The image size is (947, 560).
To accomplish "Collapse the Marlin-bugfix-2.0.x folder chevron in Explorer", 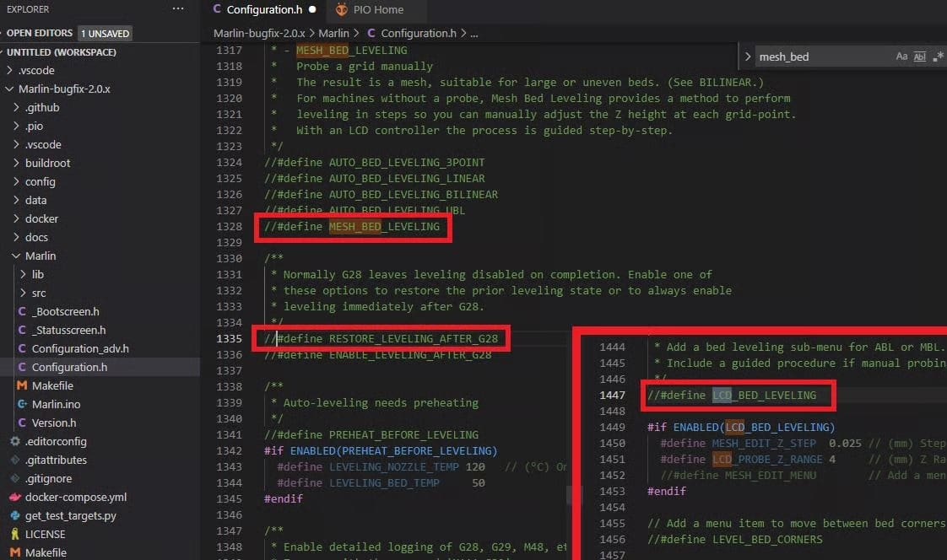I will [9, 89].
